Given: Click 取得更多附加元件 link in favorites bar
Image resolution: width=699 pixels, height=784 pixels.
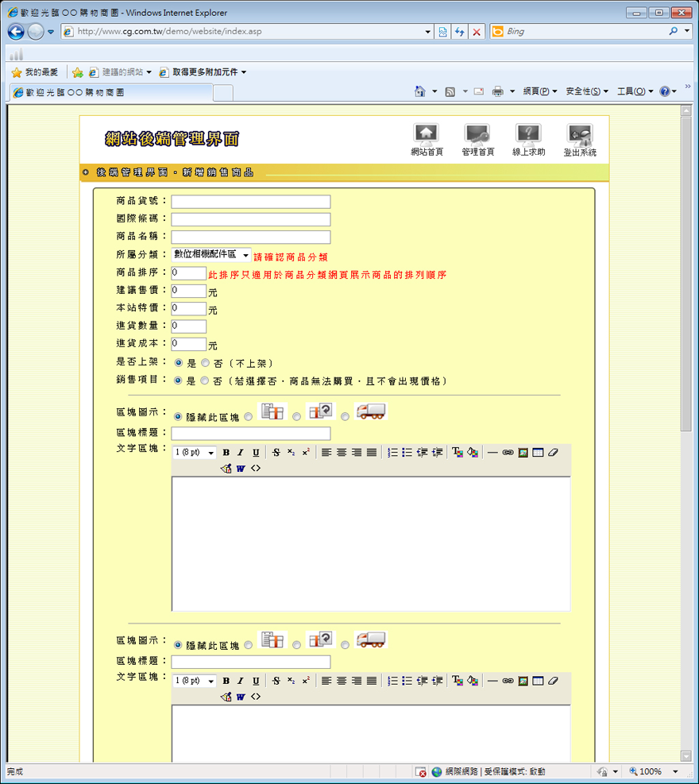Looking at the screenshot, I should coord(204,72).
